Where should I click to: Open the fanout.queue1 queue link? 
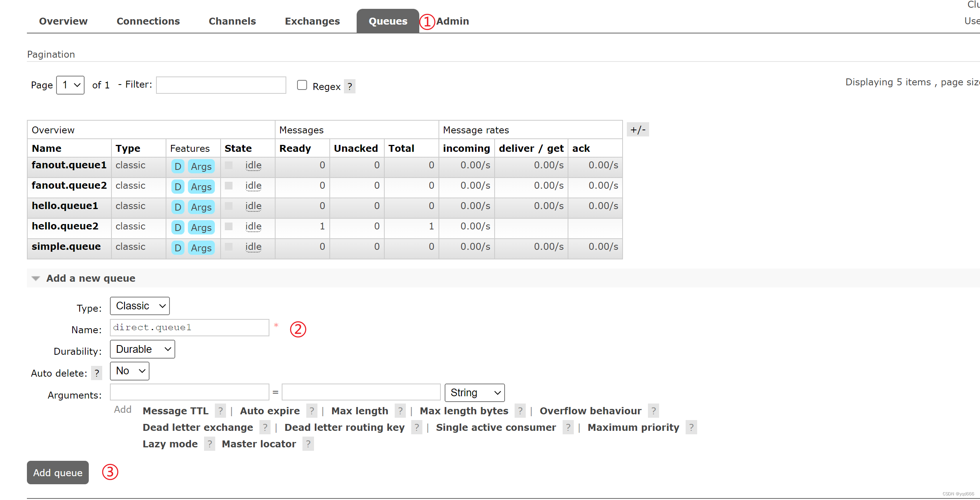point(69,165)
